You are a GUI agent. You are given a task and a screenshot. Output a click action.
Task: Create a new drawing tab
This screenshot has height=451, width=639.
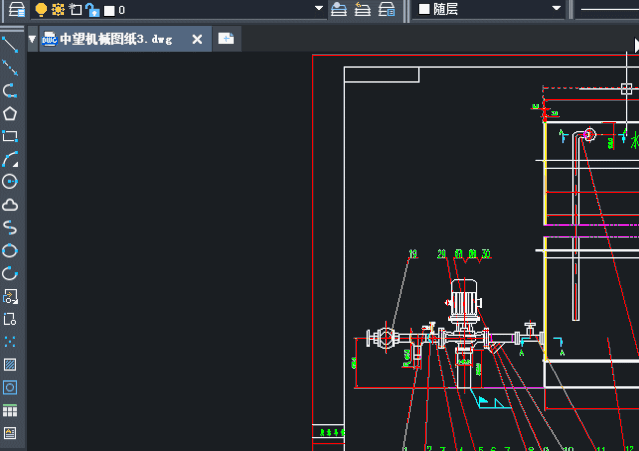click(226, 39)
